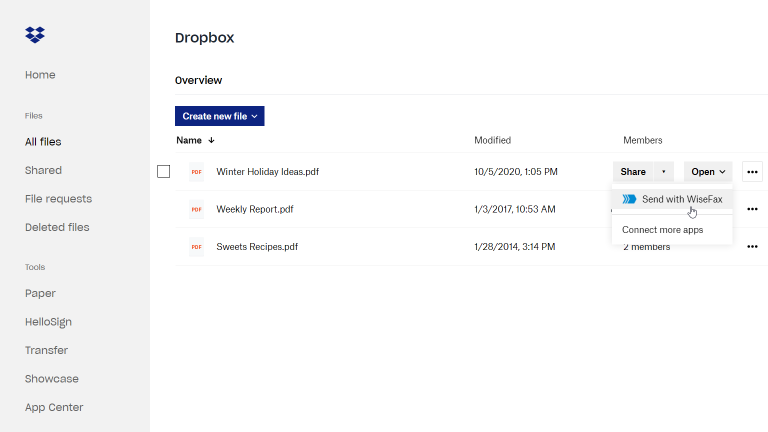Open more options for Sweets Recipes.pdf

(753, 247)
